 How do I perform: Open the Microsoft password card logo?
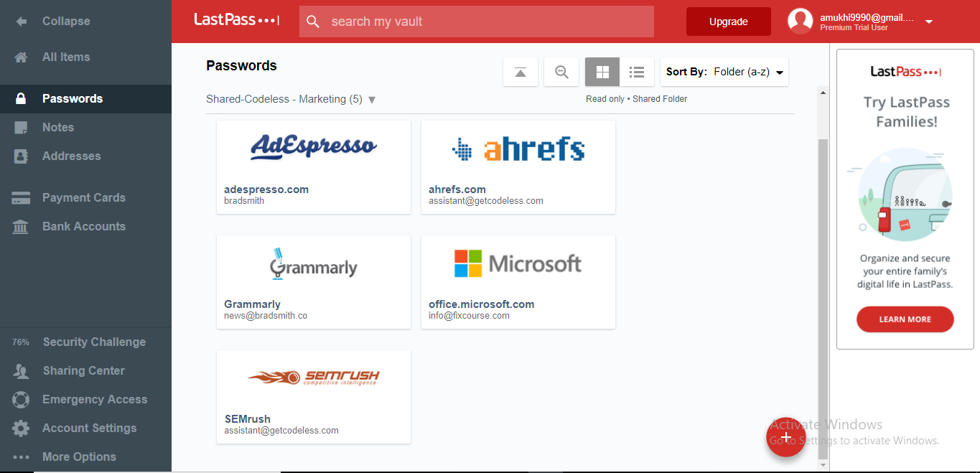[x=518, y=263]
